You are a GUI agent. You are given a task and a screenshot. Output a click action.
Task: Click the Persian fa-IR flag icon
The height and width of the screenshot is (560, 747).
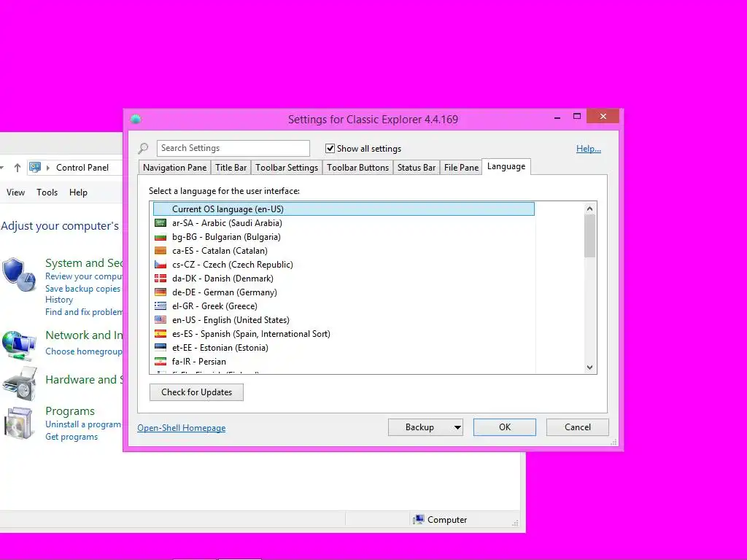[x=160, y=361]
